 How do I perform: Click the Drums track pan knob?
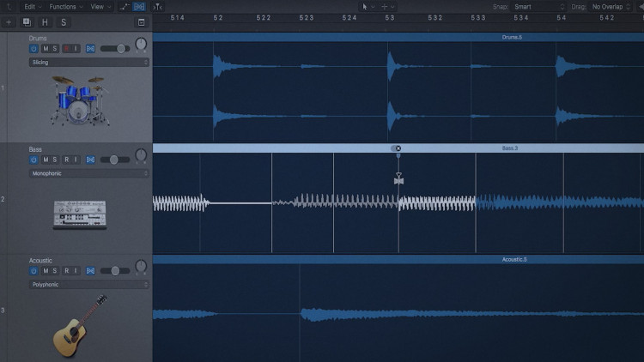pos(141,44)
